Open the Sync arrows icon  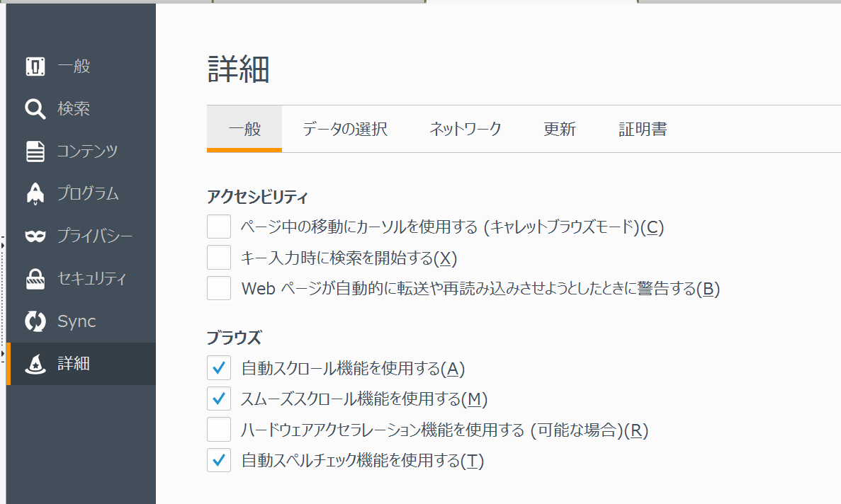point(35,321)
